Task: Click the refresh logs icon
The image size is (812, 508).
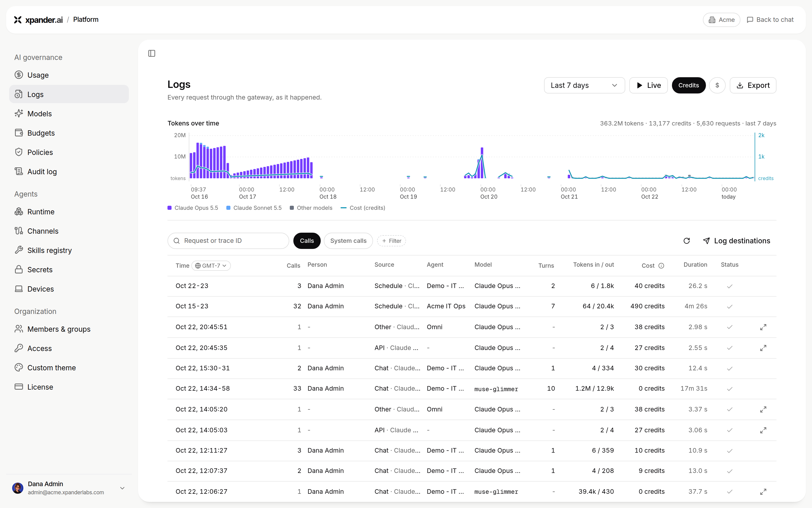Action: click(686, 241)
